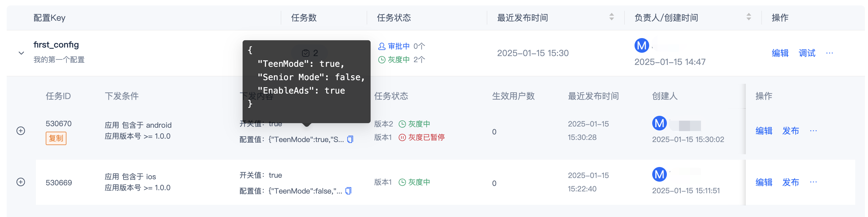
Task: Open the more actions menu for task 530670
Action: tap(814, 131)
